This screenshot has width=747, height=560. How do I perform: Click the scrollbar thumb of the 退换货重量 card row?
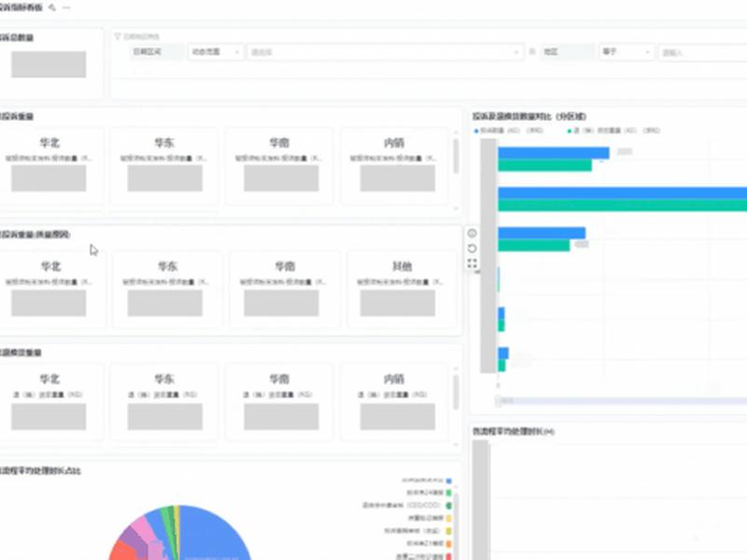click(x=456, y=392)
